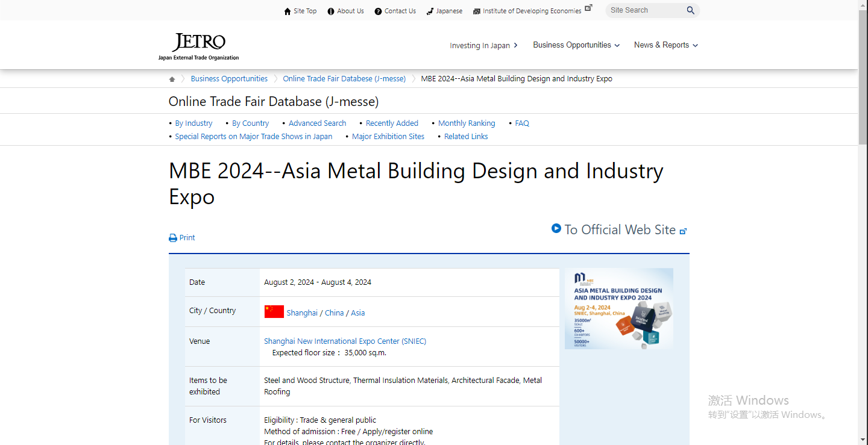This screenshot has height=445, width=868.
Task: Click the China flag icon
Action: [274, 311]
